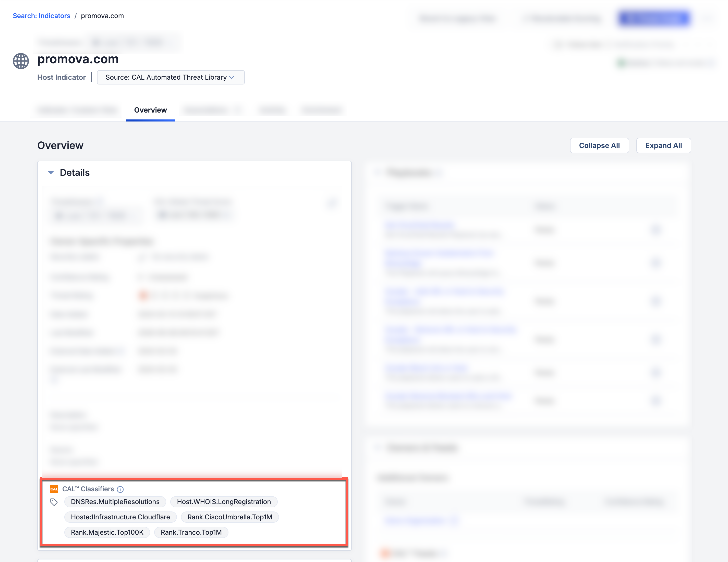Screen dimensions: 728x562
Task: Open the Source CAL Automated Threat Library dropdown
Action: click(x=171, y=77)
